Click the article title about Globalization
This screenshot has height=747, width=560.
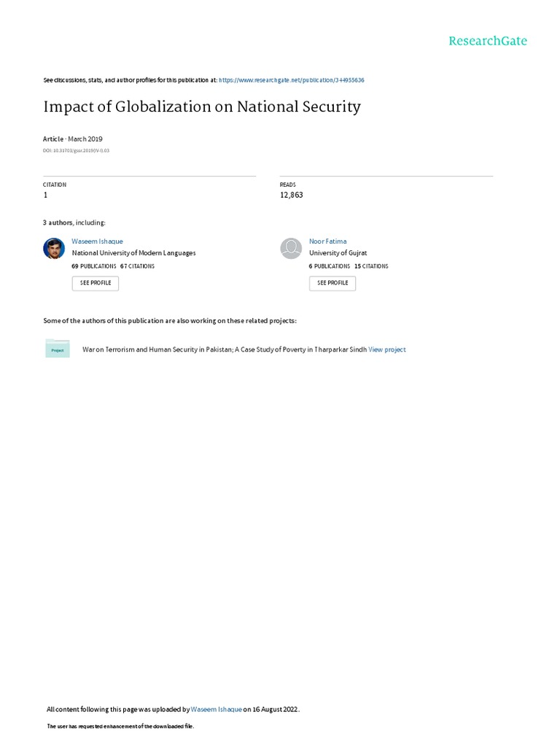[x=202, y=107]
